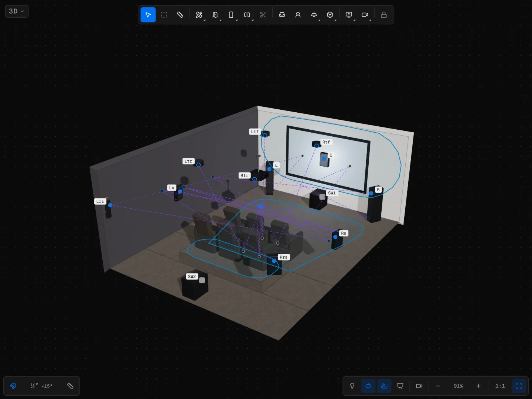Pick the ruler measure tool in top toolbar
This screenshot has height=399, width=532.
[180, 15]
